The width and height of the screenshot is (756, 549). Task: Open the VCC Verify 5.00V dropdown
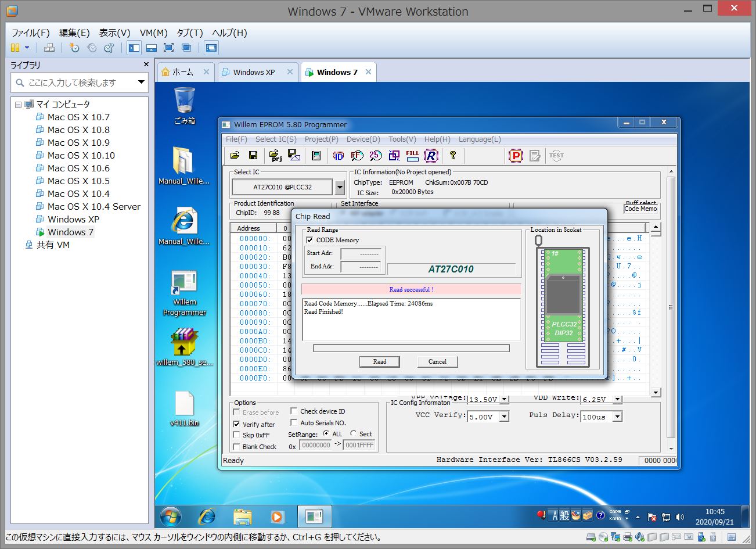(504, 416)
